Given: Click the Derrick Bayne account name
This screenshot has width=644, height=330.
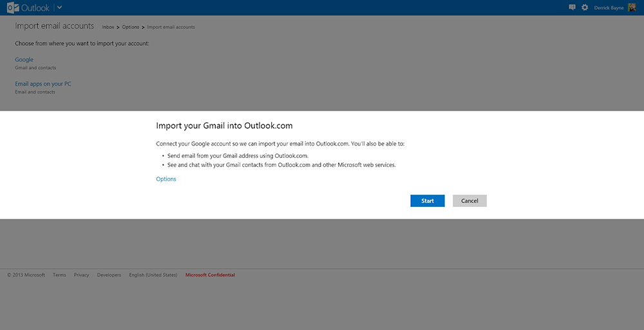Looking at the screenshot, I should (x=608, y=8).
